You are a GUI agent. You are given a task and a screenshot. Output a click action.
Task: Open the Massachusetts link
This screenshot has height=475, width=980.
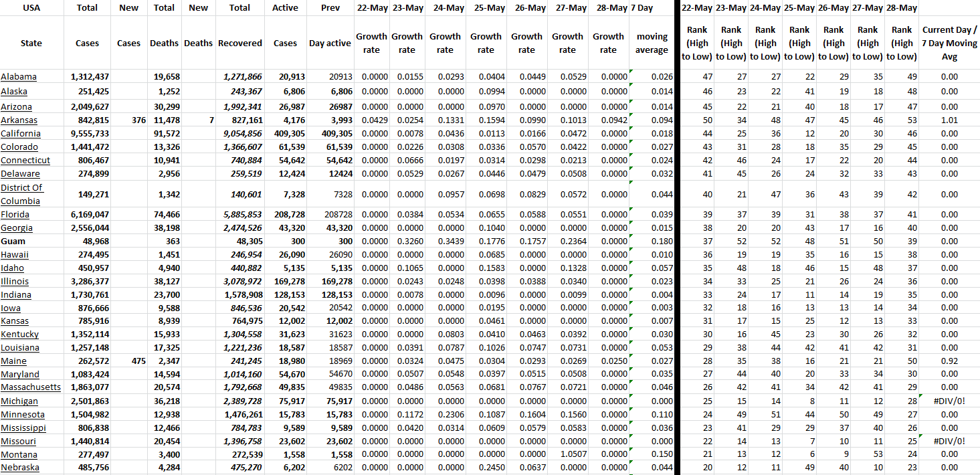point(31,387)
